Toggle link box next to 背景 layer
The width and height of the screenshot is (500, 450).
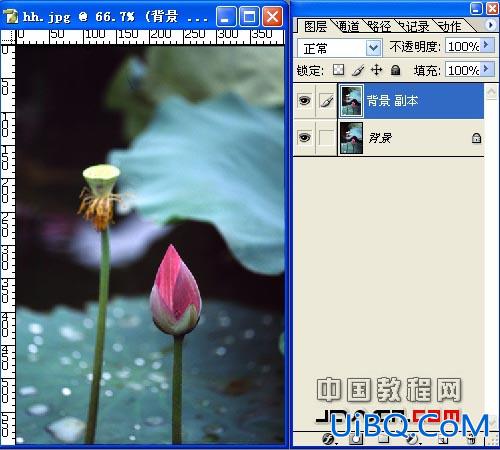pos(326,137)
